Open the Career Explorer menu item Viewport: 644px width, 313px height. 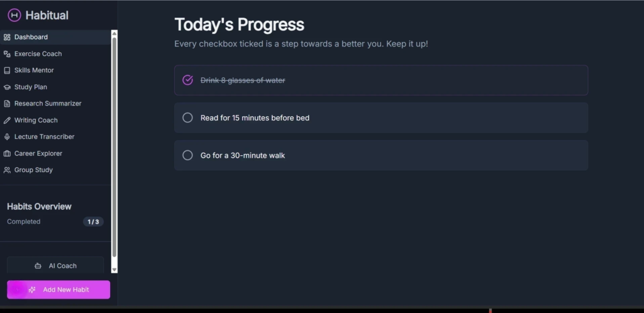coord(38,153)
